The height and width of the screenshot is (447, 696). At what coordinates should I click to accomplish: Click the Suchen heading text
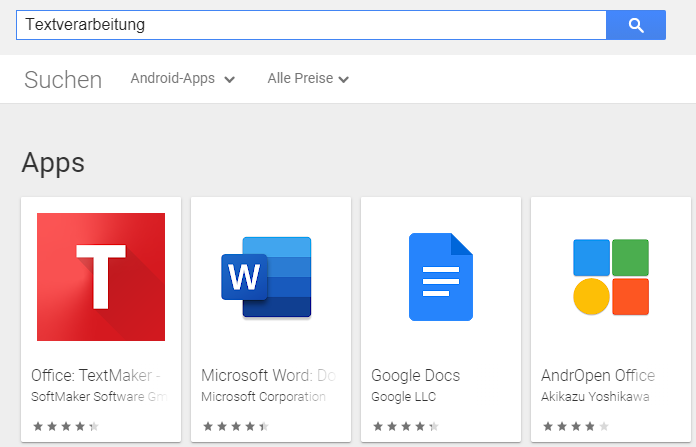point(63,80)
